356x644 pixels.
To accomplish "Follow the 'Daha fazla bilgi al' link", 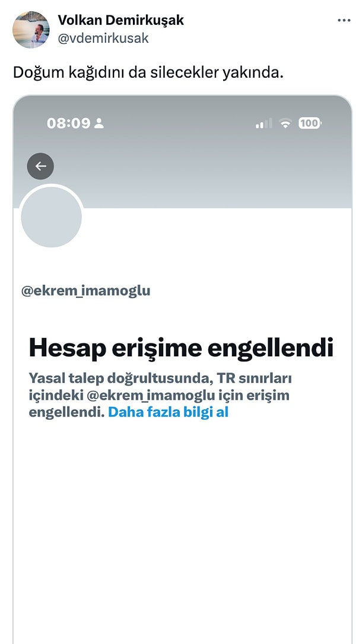I will coord(168,412).
